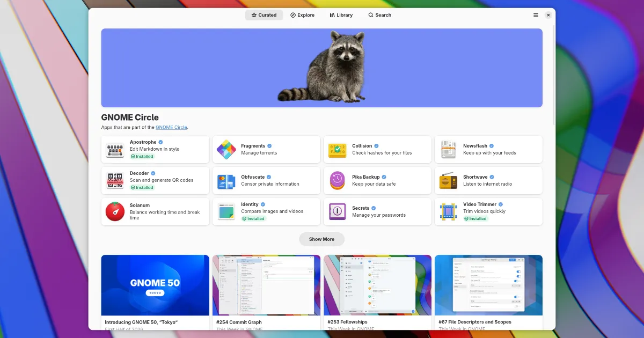The width and height of the screenshot is (644, 338).
Task: Open the #254 Commit Graph thumbnail
Action: point(266,285)
